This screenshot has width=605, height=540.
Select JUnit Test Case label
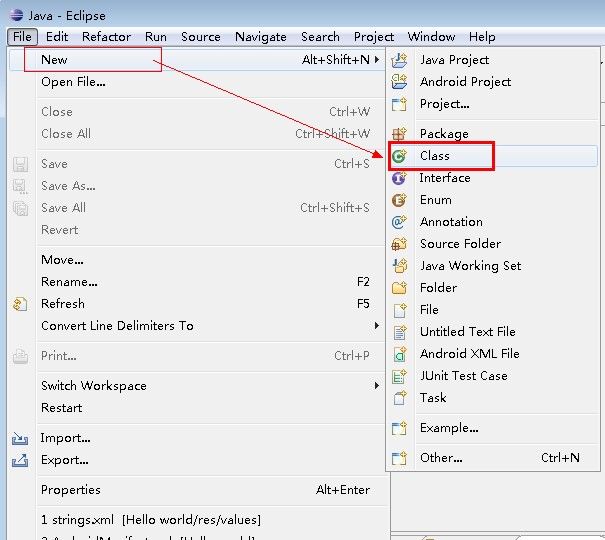point(463,376)
